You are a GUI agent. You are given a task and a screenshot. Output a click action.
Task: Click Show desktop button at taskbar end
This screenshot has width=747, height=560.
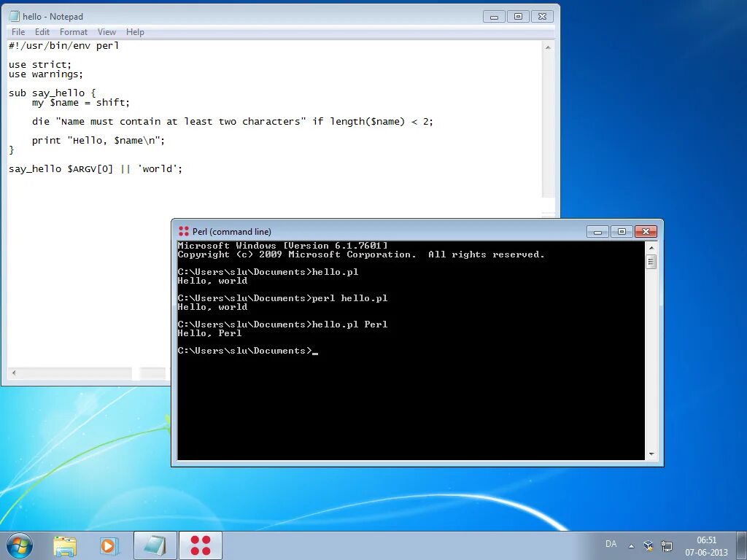point(742,545)
